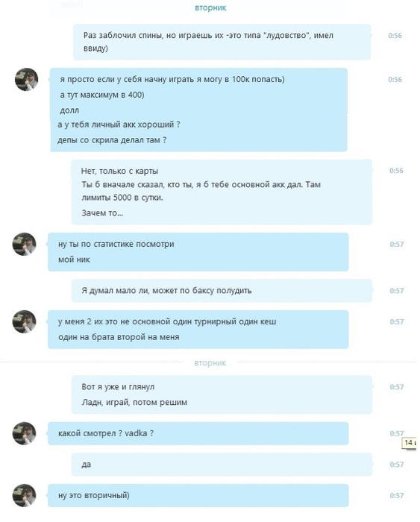Click avatar next to 'какой смотрел ? vadka ?'
Image resolution: width=420 pixels, height=522 pixels.
(x=24, y=433)
